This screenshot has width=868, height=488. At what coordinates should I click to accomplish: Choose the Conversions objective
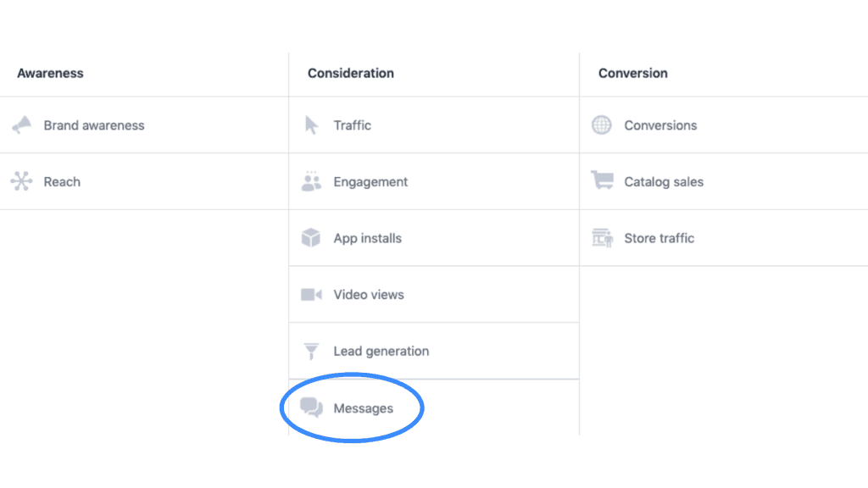point(724,125)
